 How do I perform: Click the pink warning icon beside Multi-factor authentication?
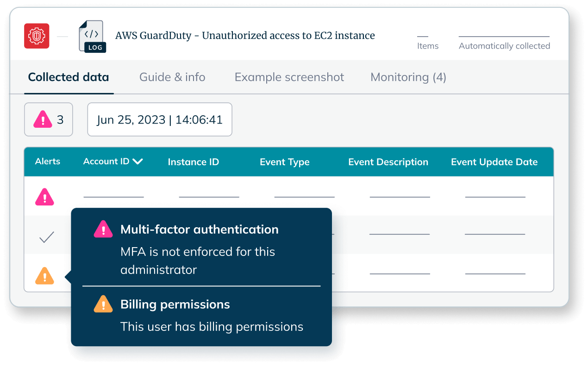103,229
